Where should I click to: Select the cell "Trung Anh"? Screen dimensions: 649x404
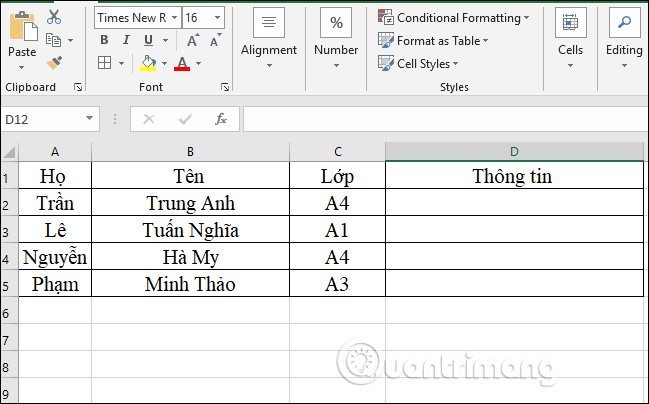pyautogui.click(x=190, y=202)
